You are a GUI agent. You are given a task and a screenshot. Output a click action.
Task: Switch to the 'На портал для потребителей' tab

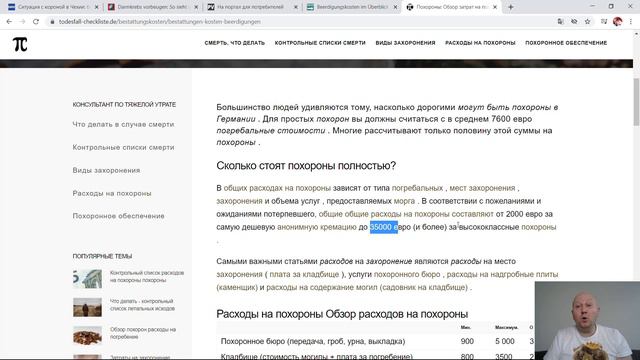pos(251,7)
